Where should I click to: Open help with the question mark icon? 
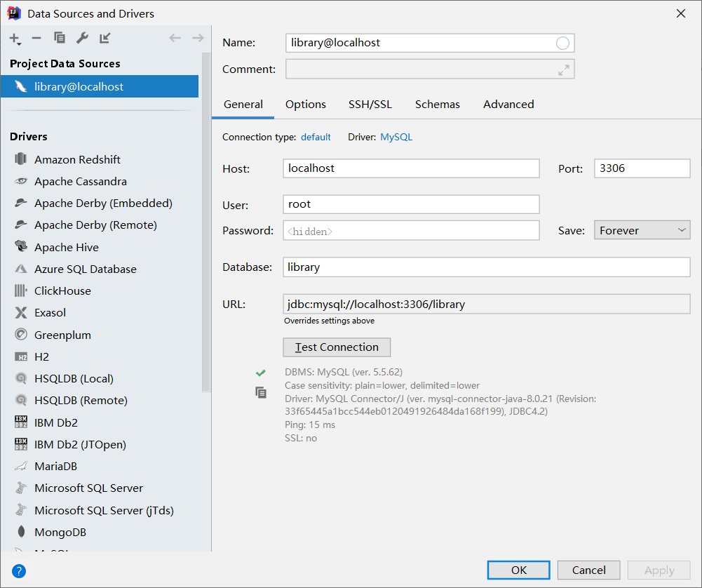[19, 571]
